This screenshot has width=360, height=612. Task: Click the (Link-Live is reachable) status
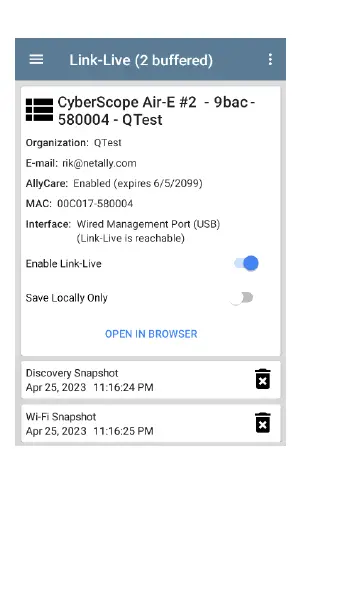[130, 238]
